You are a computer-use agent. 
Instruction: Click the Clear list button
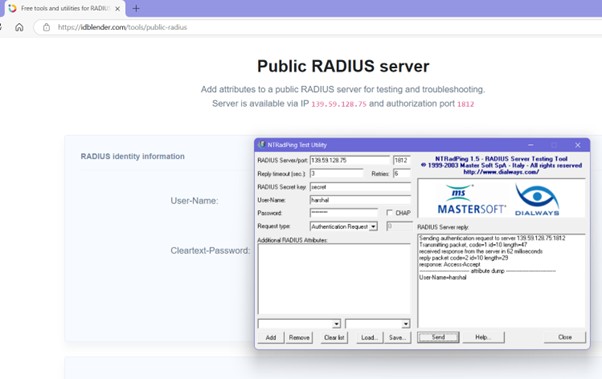pyautogui.click(x=334, y=338)
